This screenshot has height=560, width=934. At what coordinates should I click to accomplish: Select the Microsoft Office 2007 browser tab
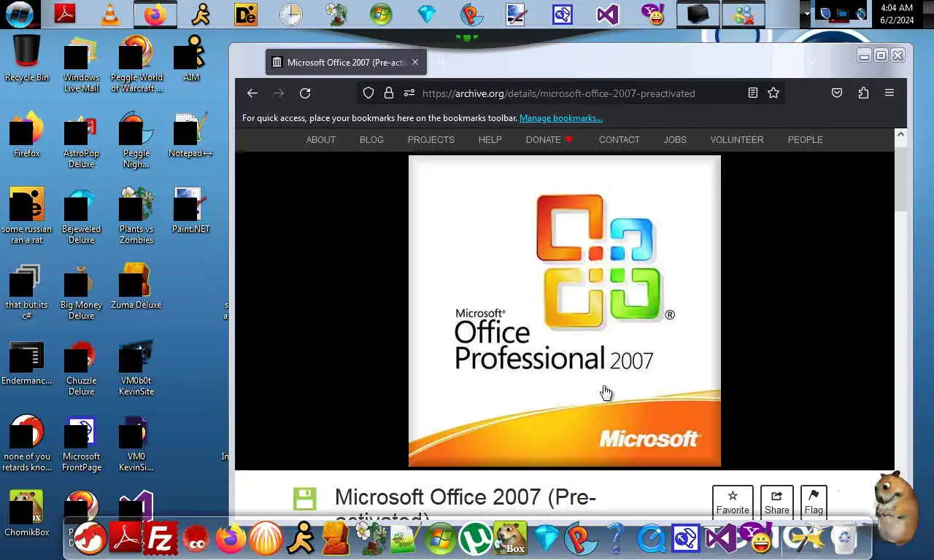pyautogui.click(x=346, y=63)
